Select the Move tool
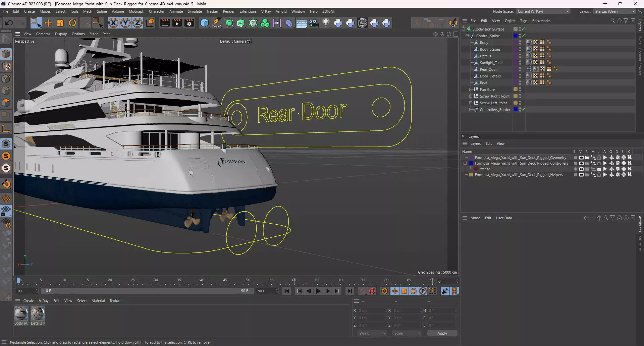This screenshot has height=346, width=644. click(48, 23)
